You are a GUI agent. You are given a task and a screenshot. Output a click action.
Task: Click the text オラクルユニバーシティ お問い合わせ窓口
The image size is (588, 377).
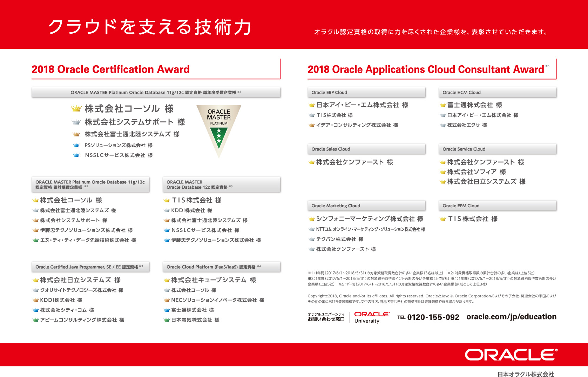coord(326,317)
